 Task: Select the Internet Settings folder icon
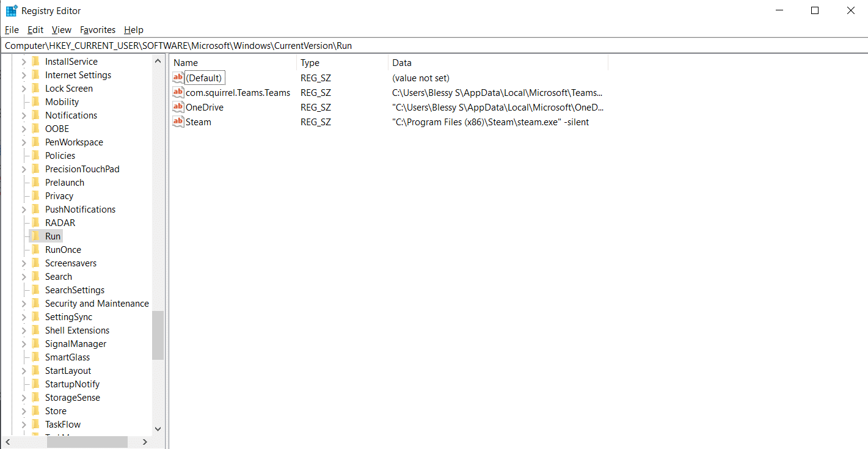coord(35,75)
